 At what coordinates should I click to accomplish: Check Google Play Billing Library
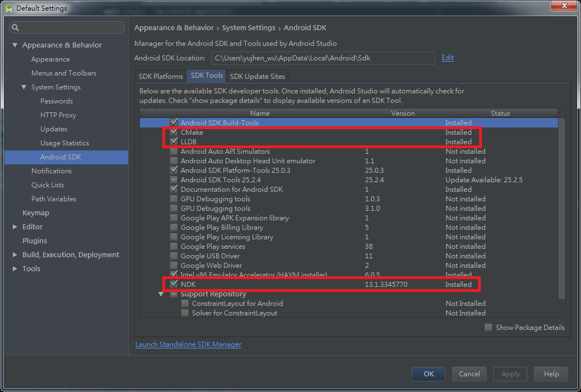click(174, 227)
